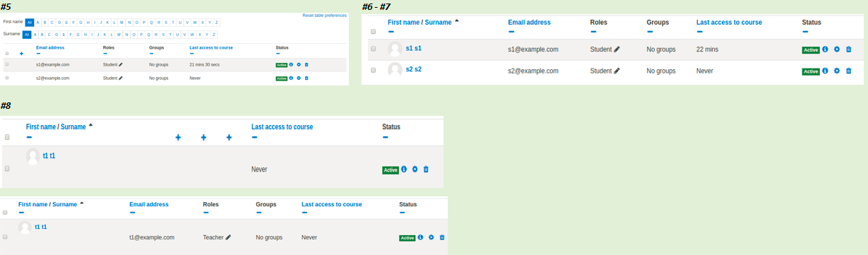Screen dimensions: 868x255
Task: Show enrolment info for user s2 s2
Action: (x=825, y=71)
